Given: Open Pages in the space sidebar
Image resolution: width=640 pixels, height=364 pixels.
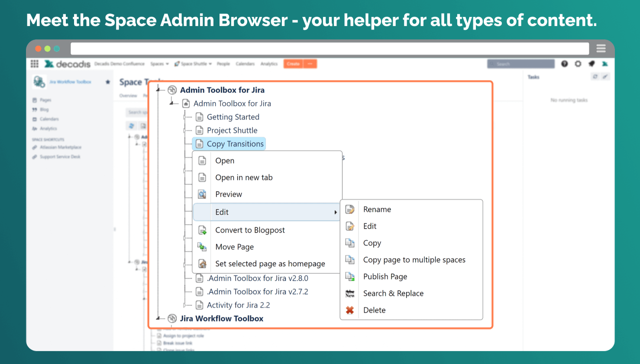Looking at the screenshot, I should [x=45, y=100].
